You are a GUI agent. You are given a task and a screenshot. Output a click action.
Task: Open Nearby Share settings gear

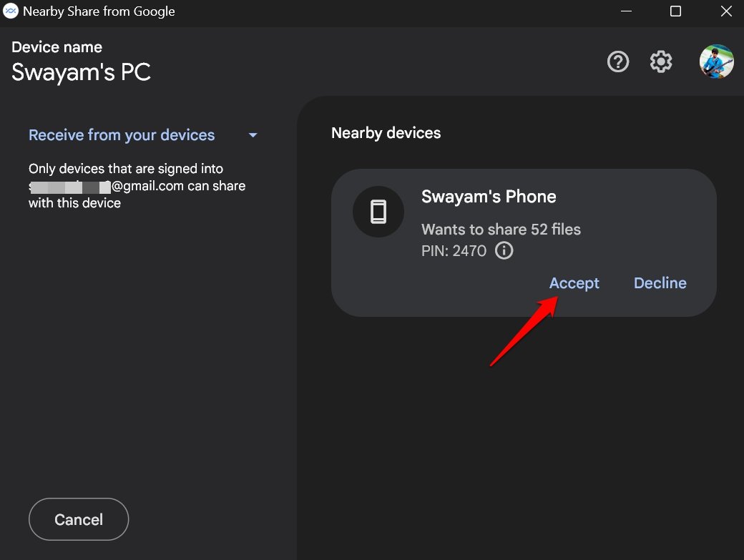660,62
